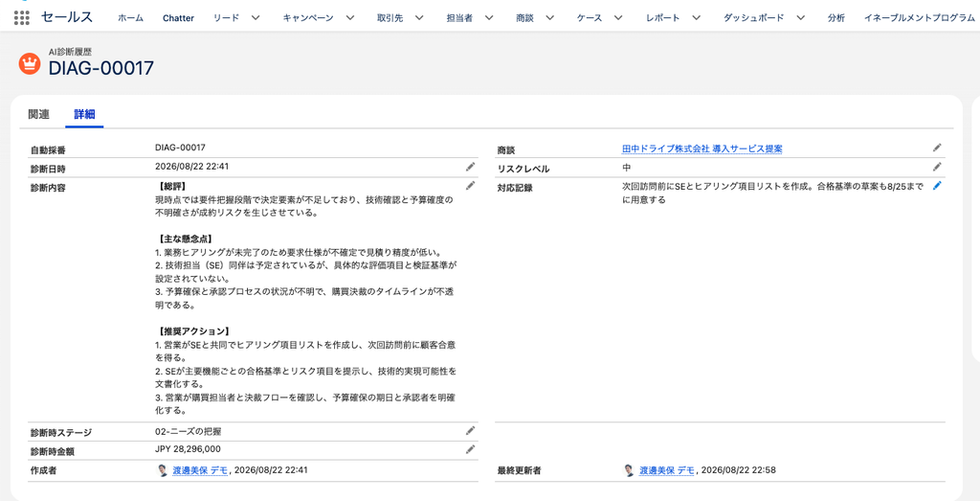Edit the リスクレベル field pencil icon
Screen dimensions: 980x501
[937, 167]
